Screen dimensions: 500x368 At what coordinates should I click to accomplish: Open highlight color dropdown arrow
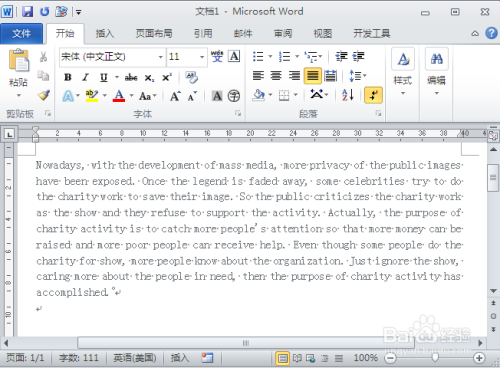(x=105, y=96)
